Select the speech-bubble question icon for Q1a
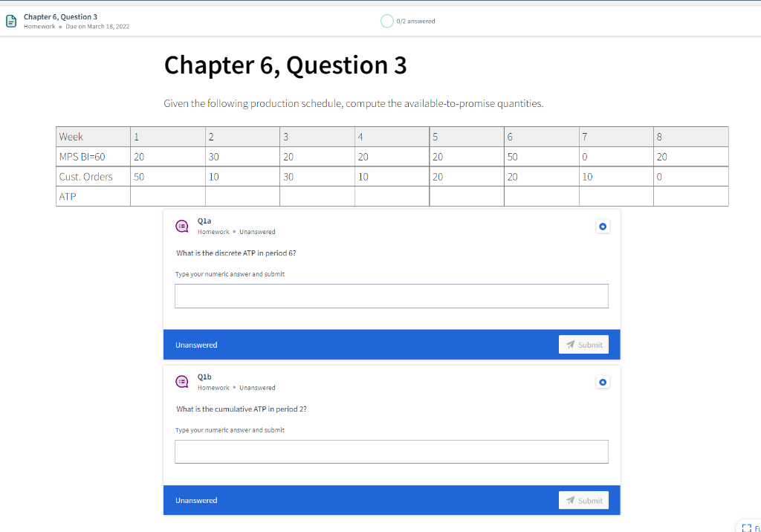Image resolution: width=761 pixels, height=532 pixels. point(182,226)
